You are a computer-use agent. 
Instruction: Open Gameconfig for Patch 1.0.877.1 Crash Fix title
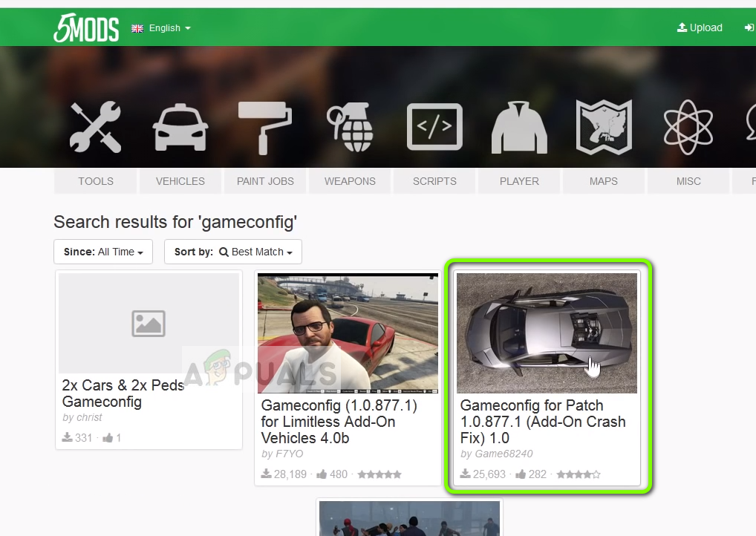(543, 421)
